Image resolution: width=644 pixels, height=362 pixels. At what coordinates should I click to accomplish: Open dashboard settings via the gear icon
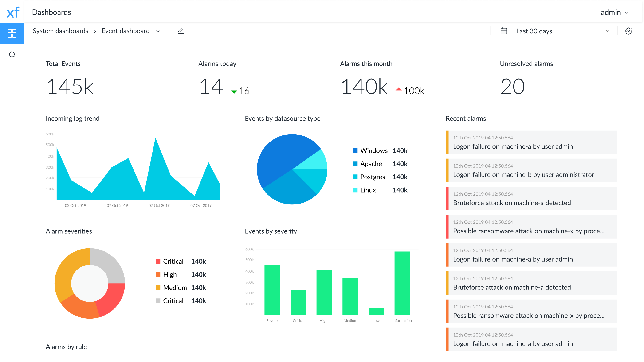[x=628, y=31]
